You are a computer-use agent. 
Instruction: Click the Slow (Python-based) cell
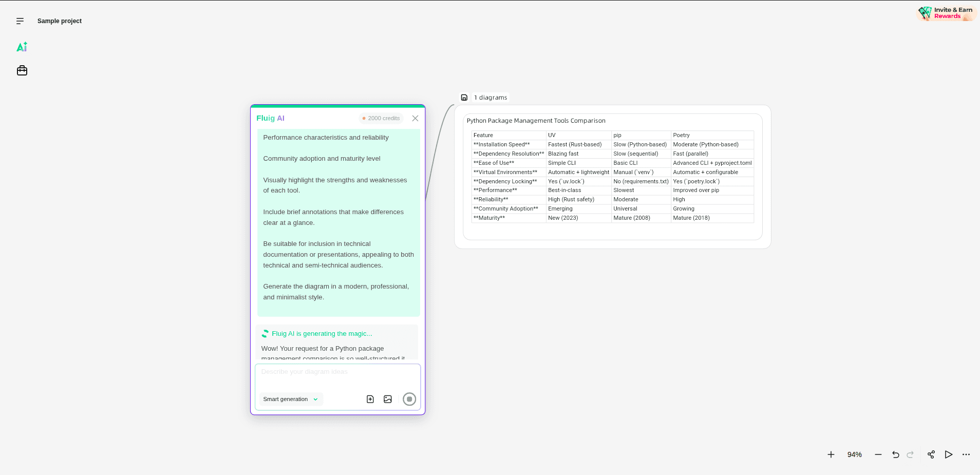pyautogui.click(x=641, y=144)
